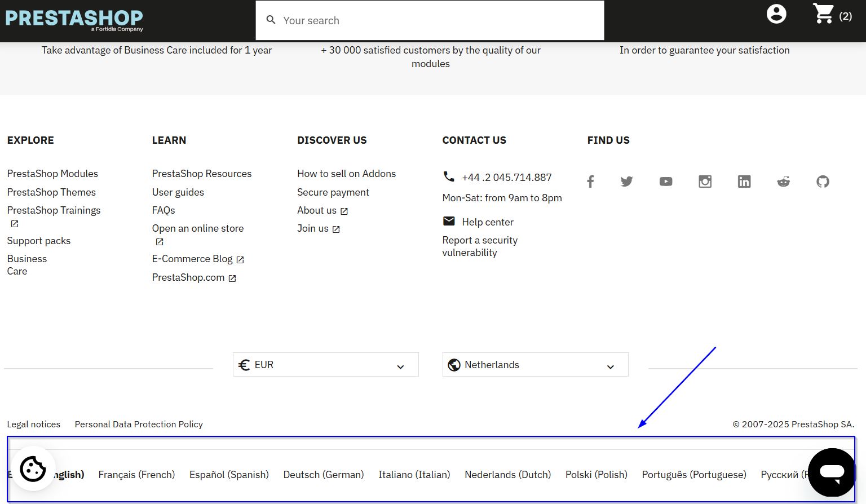Click the envelope icon beside Help center
The width and height of the screenshot is (866, 504).
pos(449,221)
